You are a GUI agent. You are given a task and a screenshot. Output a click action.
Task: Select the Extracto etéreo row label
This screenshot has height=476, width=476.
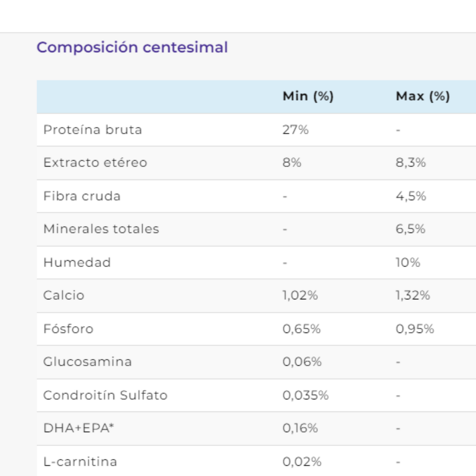tap(95, 162)
